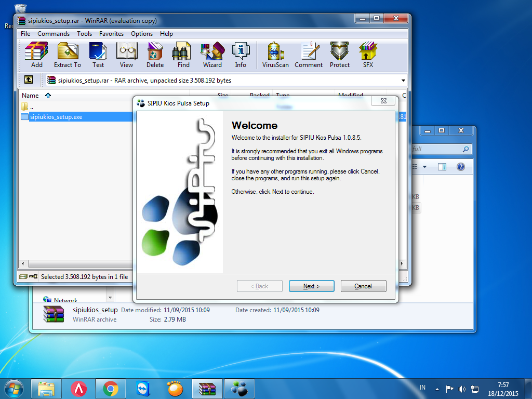Viewport: 532px width, 399px height.
Task: Click the network tray icon
Action: tap(475, 389)
